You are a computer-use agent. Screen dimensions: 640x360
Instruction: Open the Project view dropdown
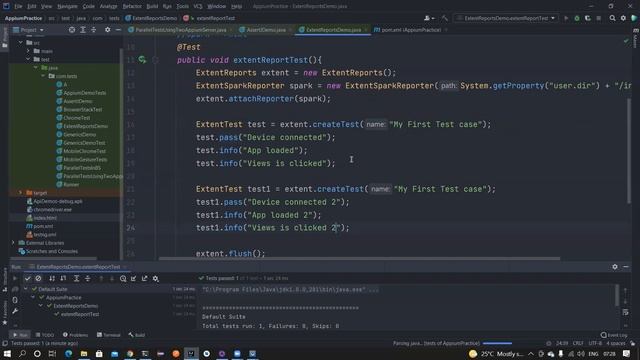click(x=28, y=30)
